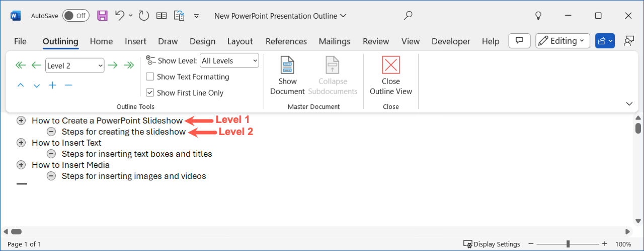Enable Show Text Formatting checkbox
Image resolution: width=644 pixels, height=251 pixels.
click(x=150, y=77)
